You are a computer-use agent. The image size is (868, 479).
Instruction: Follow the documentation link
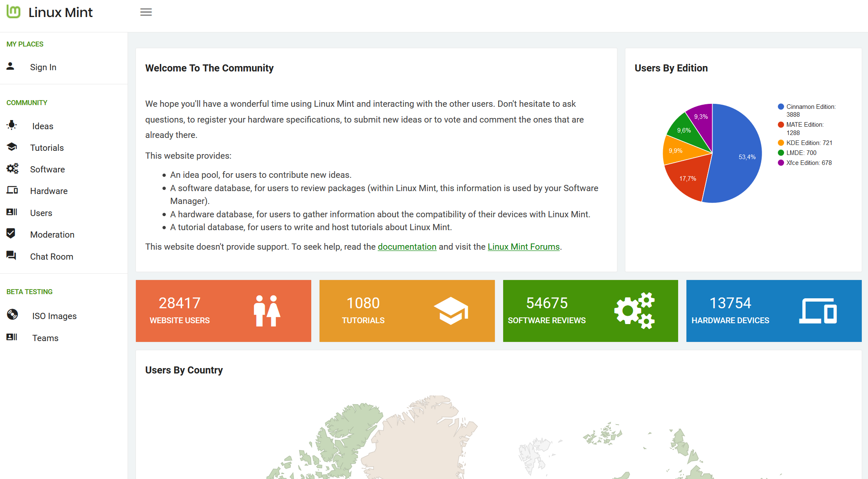pyautogui.click(x=407, y=247)
